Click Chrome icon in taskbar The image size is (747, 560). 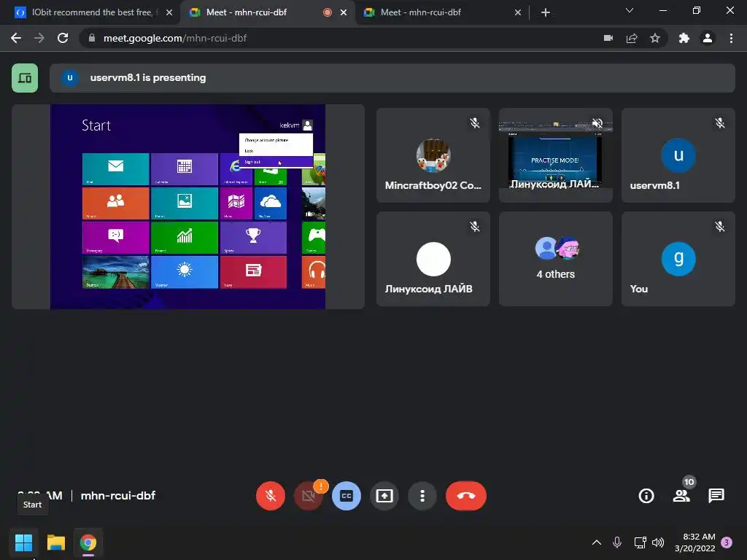click(x=88, y=542)
